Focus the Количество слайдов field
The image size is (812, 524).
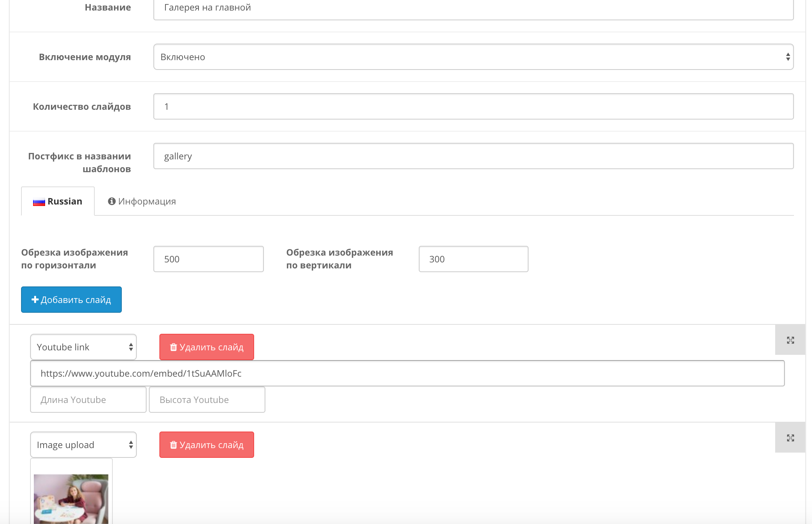click(x=473, y=106)
